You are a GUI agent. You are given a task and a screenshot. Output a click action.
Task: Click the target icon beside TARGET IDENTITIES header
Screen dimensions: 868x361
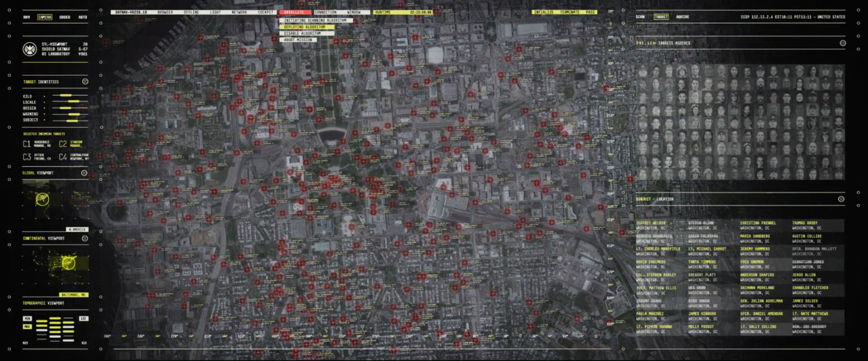coord(84,82)
